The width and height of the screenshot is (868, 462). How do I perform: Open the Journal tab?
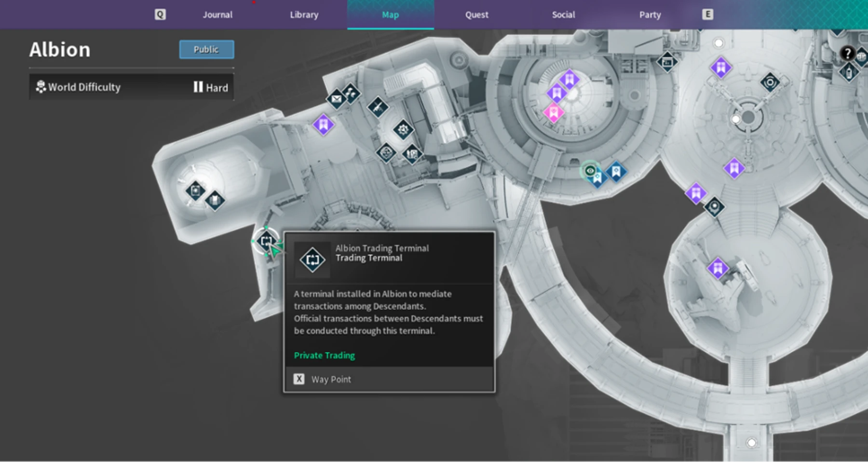pos(217,14)
